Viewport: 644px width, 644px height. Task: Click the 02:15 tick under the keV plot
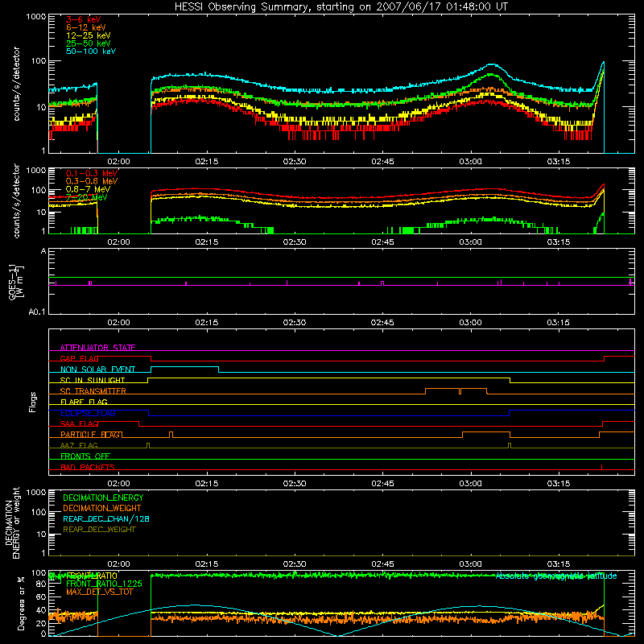(207, 162)
